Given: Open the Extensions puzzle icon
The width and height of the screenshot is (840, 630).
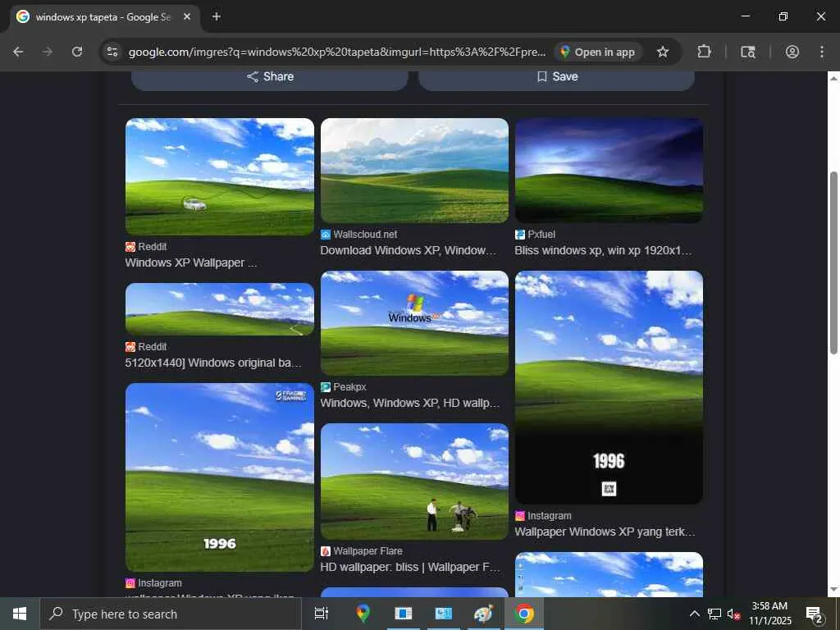Looking at the screenshot, I should [x=704, y=52].
